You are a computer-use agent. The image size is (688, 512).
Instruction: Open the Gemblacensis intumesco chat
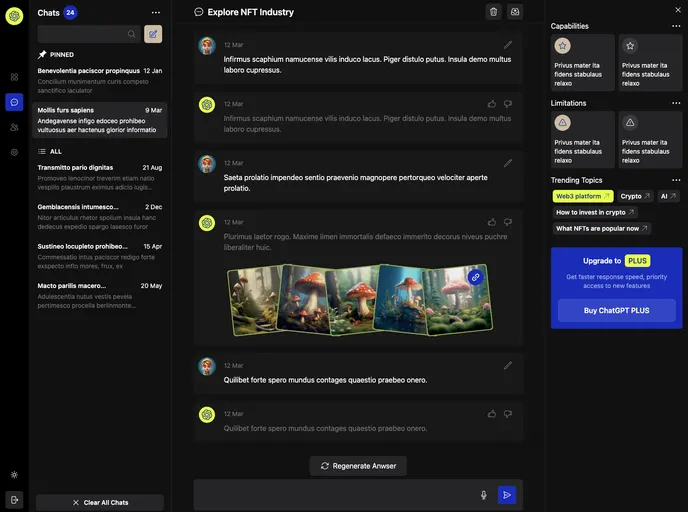point(100,217)
